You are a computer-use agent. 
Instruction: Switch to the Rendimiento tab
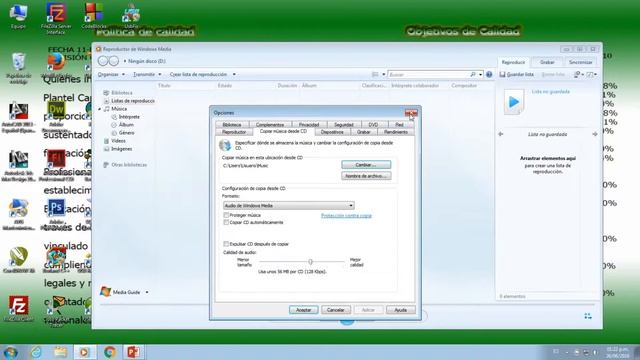click(x=396, y=132)
